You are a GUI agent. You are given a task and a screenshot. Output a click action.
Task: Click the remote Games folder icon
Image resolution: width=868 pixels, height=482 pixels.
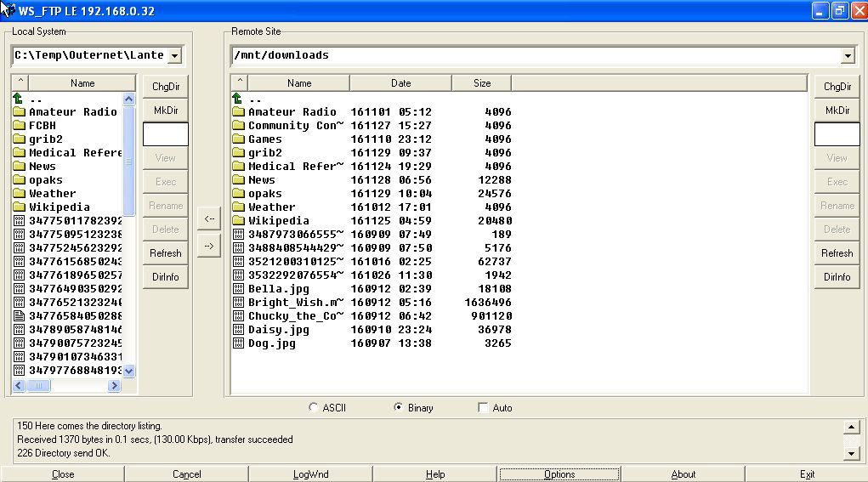pyautogui.click(x=239, y=139)
